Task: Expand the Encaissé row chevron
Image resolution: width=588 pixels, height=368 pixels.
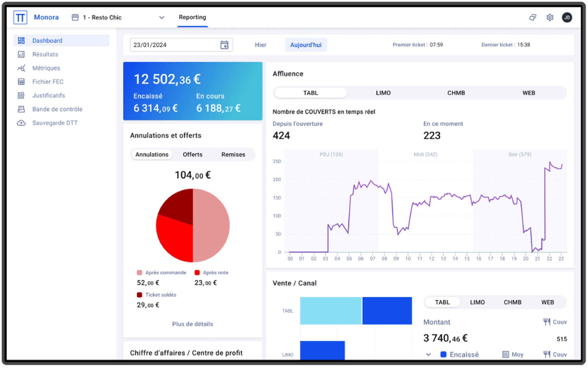Action: (x=428, y=355)
